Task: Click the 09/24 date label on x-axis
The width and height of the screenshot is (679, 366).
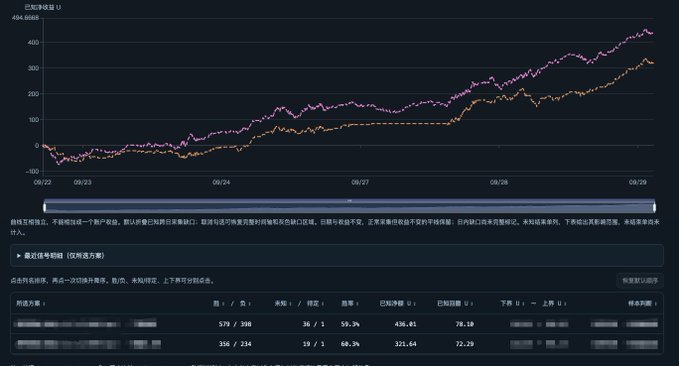Action: [x=221, y=182]
